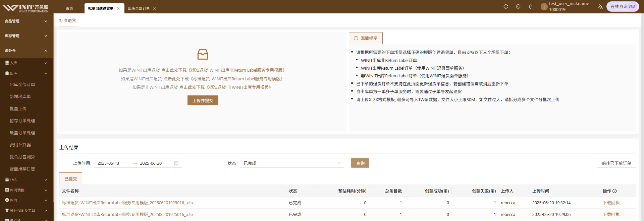644x221 pixels.
Task: Click the 统计视图及工具 funnel icon
Action: click(7, 210)
